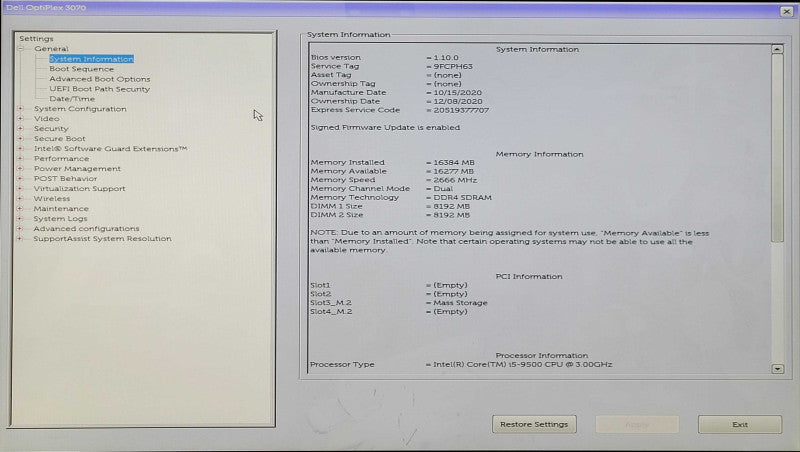This screenshot has width=800, height=452.
Task: Select SupportAssist System Resolution label
Action: click(x=102, y=239)
